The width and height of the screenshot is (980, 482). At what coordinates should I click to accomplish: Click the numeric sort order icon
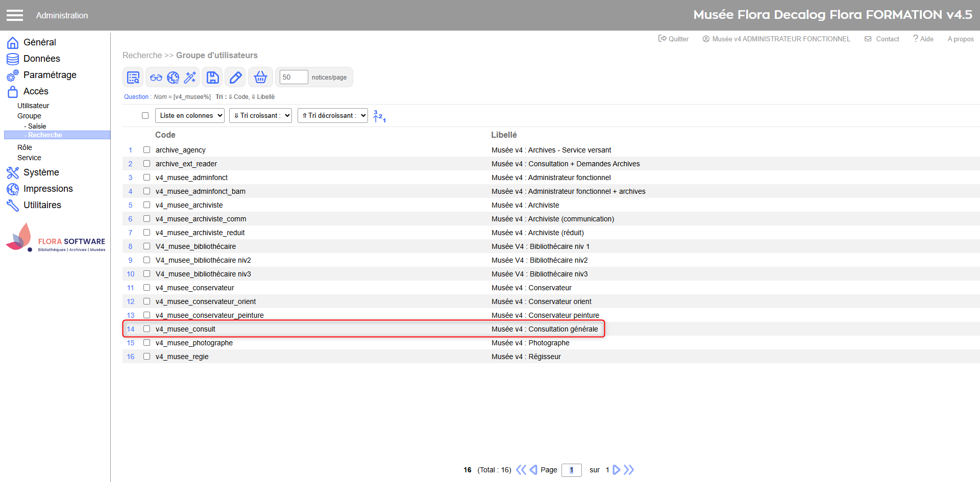click(x=379, y=116)
